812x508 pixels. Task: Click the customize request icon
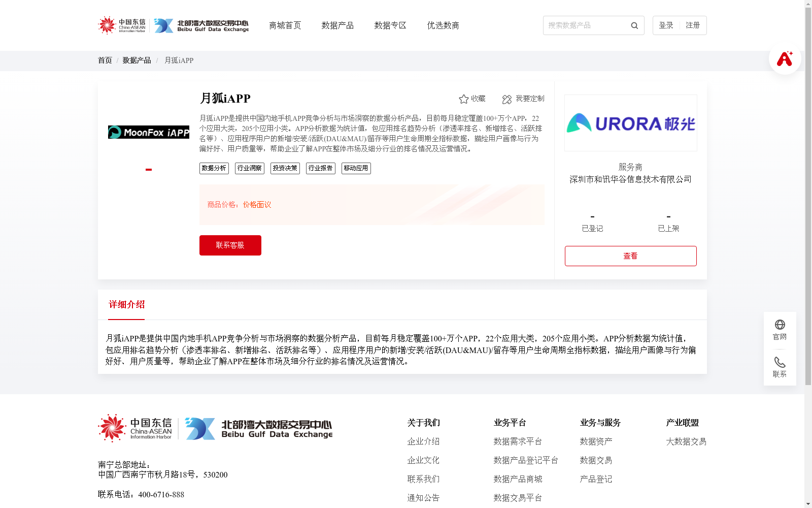click(507, 99)
